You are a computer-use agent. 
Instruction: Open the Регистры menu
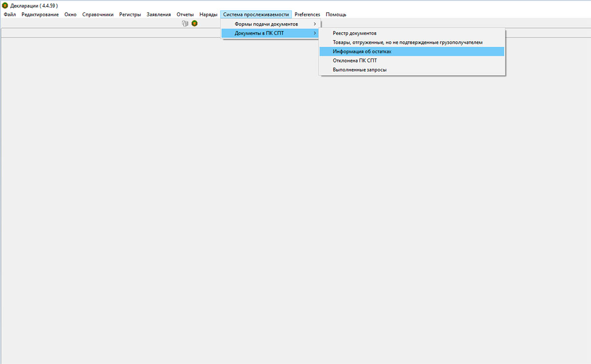[x=130, y=14]
